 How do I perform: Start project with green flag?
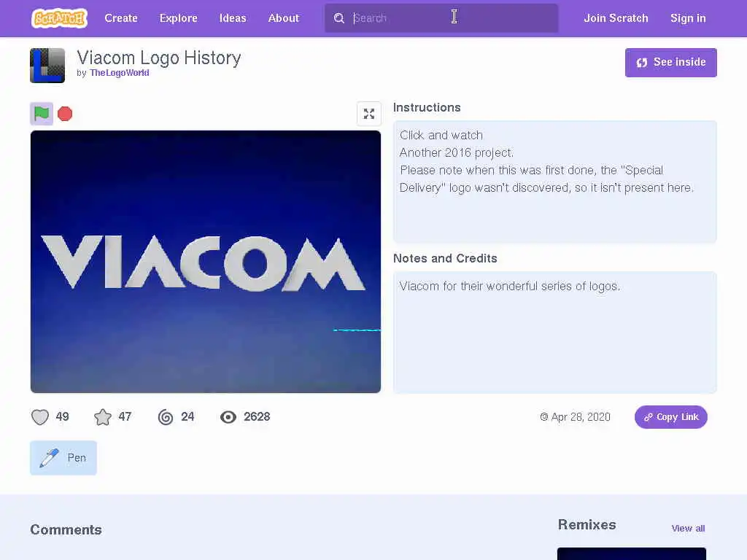[x=42, y=114]
